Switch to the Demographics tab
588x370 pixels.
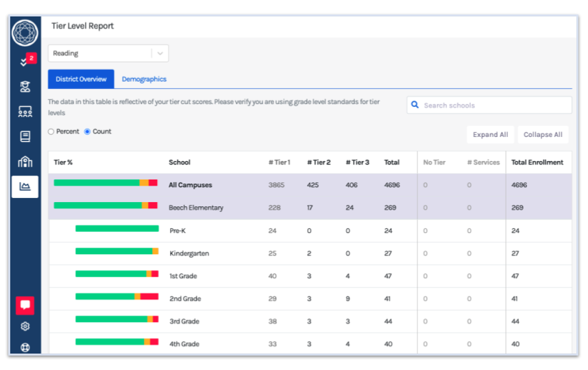coord(144,79)
